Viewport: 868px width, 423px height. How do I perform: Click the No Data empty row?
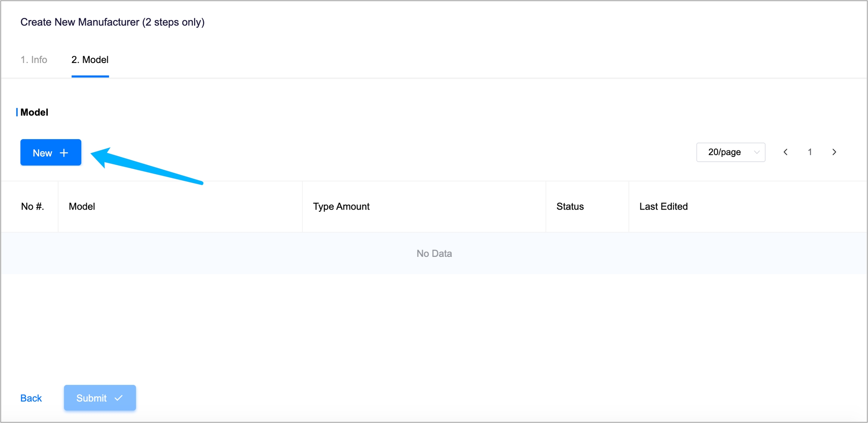[x=434, y=253]
